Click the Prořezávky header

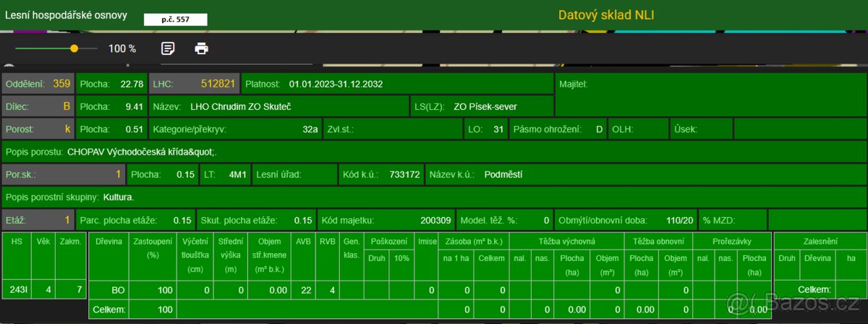click(731, 240)
